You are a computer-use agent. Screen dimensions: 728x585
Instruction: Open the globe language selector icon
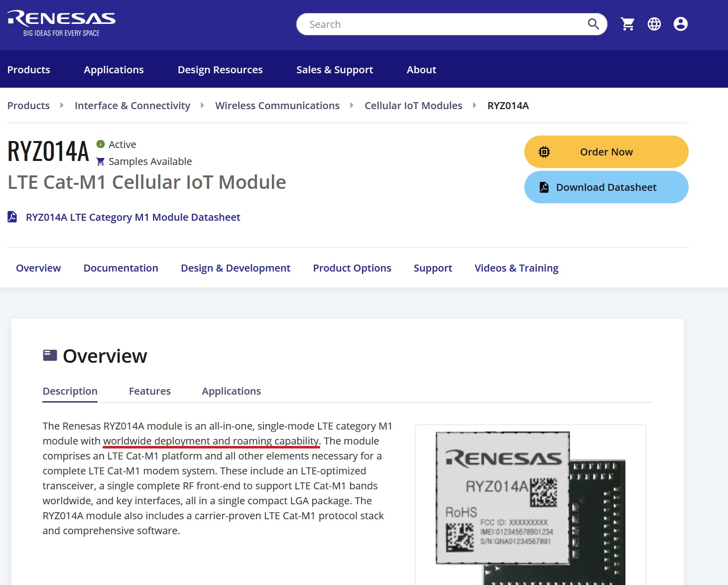pos(654,24)
